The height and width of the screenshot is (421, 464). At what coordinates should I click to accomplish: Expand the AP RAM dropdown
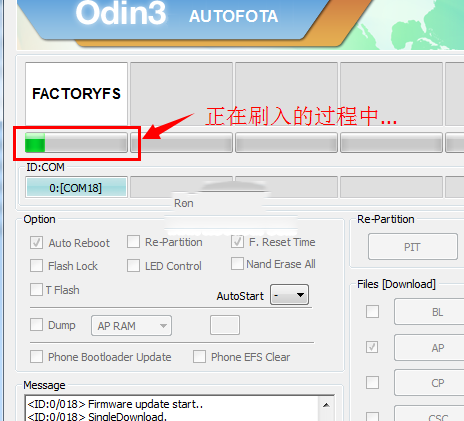pyautogui.click(x=132, y=325)
